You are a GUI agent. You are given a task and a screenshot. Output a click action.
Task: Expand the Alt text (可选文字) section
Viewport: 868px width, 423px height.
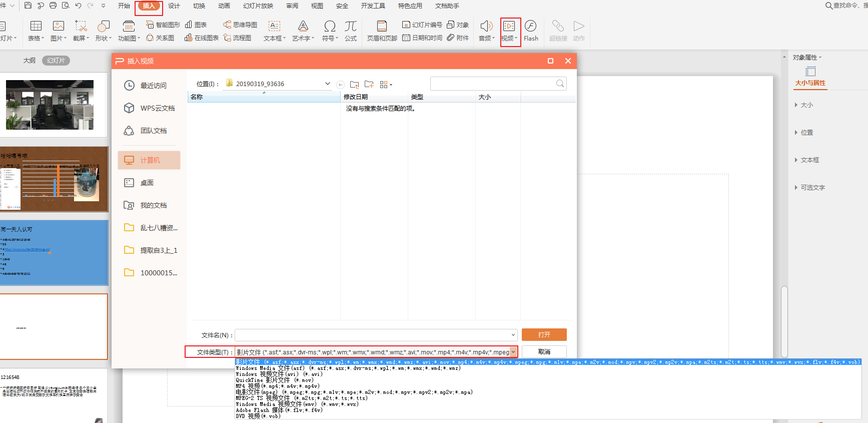point(809,188)
